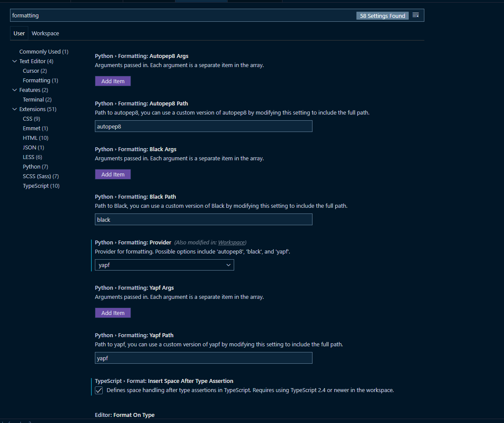Edit the Black Path input field
The height and width of the screenshot is (423, 504).
203,220
